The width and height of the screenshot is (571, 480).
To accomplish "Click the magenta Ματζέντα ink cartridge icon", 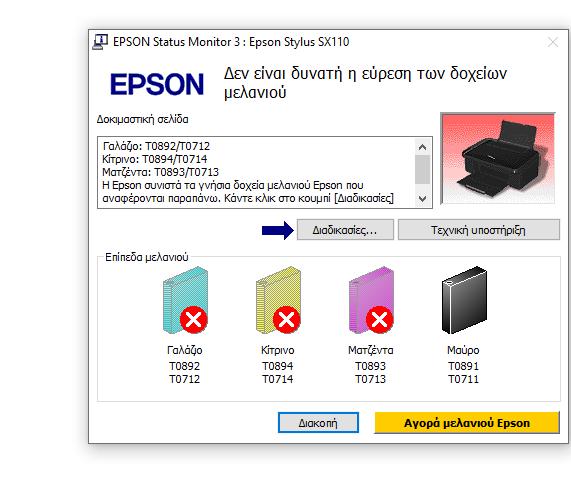I will pos(371,300).
